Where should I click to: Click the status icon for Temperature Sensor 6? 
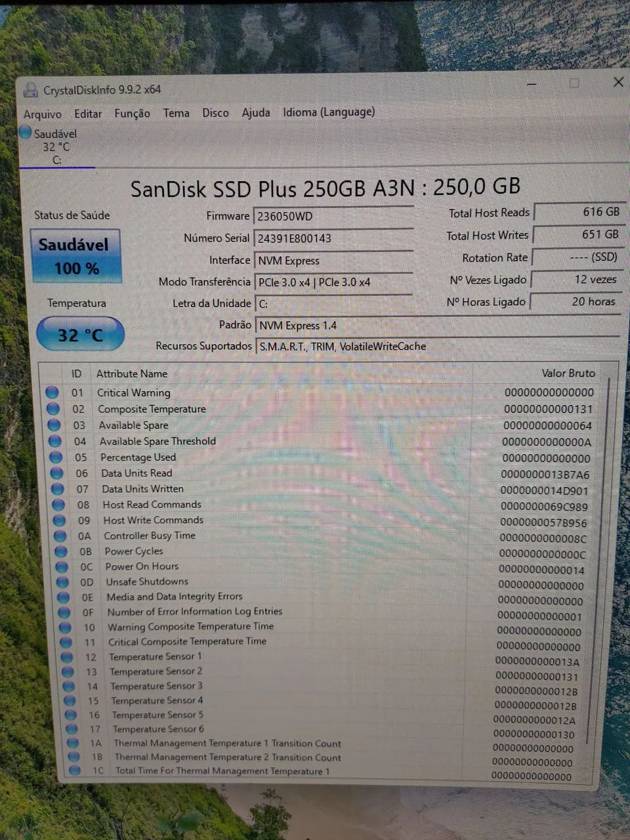click(x=70, y=729)
